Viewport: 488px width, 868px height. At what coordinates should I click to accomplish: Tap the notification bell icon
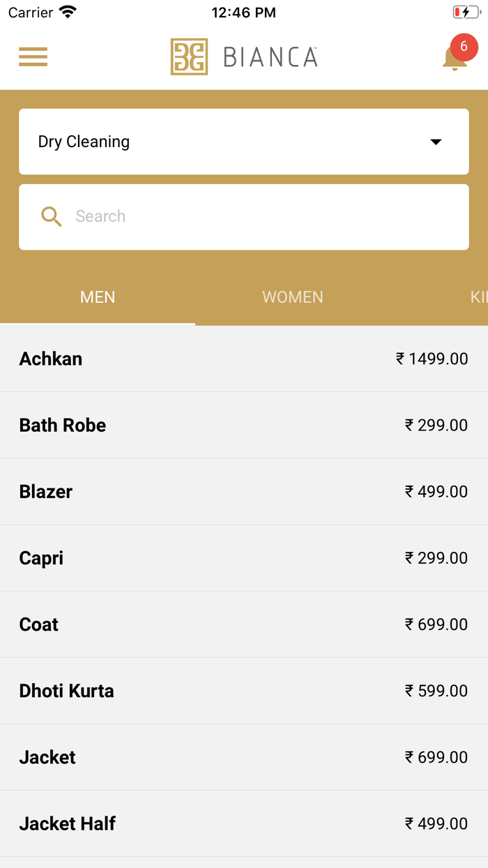point(454,59)
